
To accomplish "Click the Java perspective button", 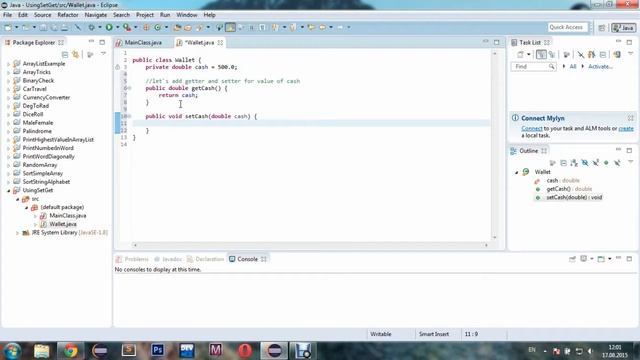I will 623,28.
